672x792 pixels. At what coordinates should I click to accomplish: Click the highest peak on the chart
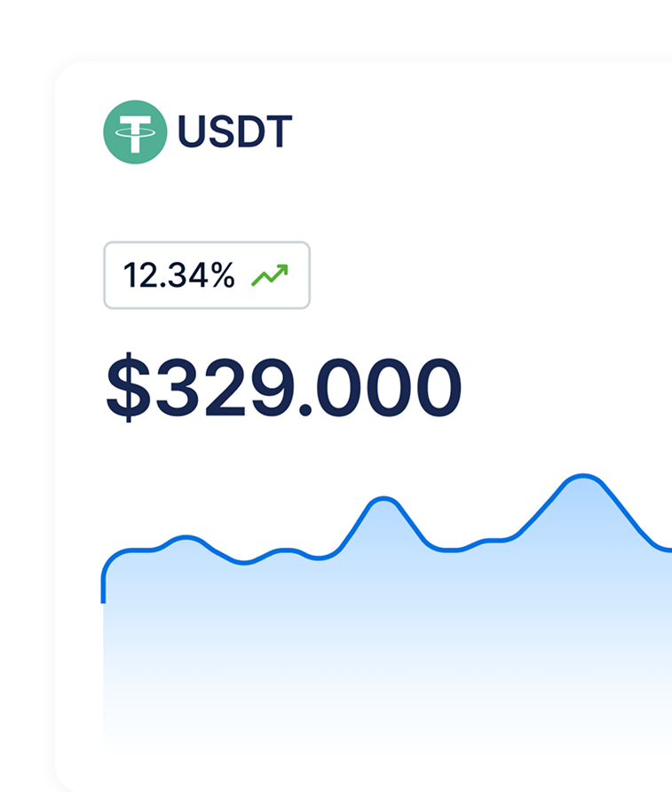click(x=583, y=477)
